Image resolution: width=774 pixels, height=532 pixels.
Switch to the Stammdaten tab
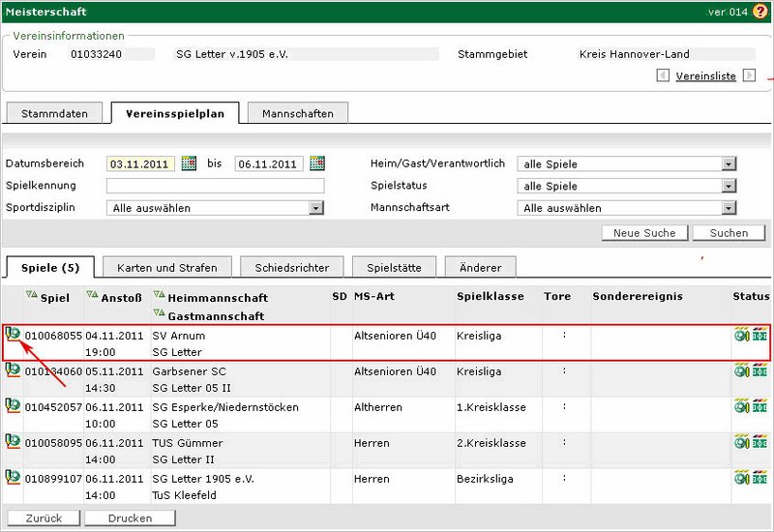point(54,113)
